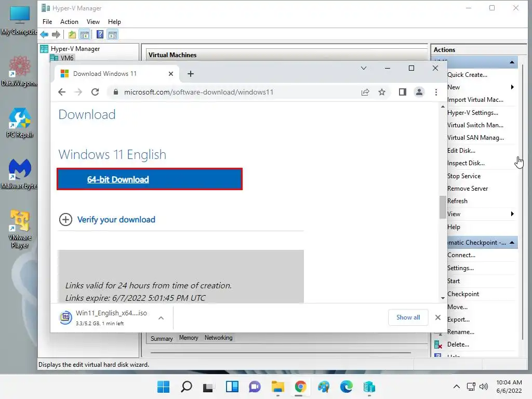Open the Help menu in Hyper-V Manager
Image resolution: width=532 pixels, height=399 pixels.
tap(114, 22)
